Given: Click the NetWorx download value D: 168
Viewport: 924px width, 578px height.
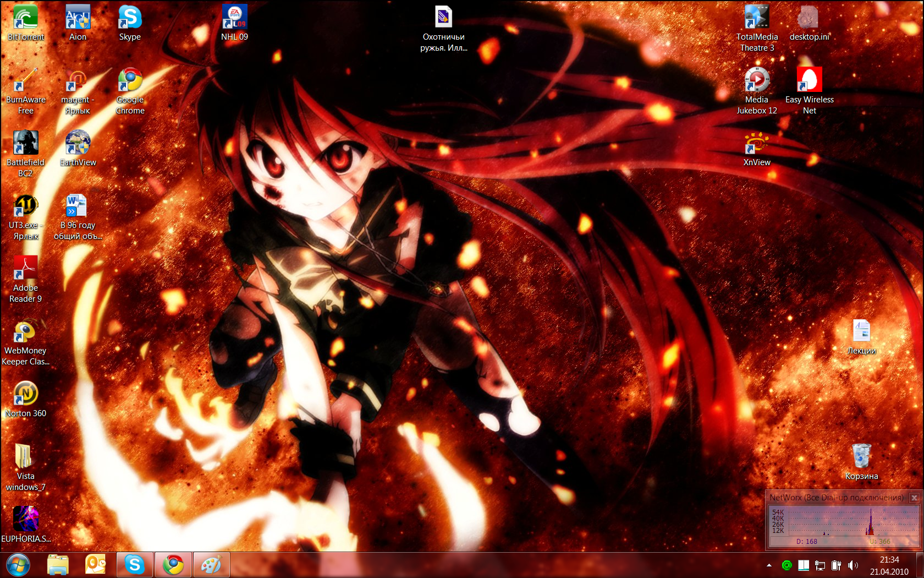Looking at the screenshot, I should coord(807,542).
